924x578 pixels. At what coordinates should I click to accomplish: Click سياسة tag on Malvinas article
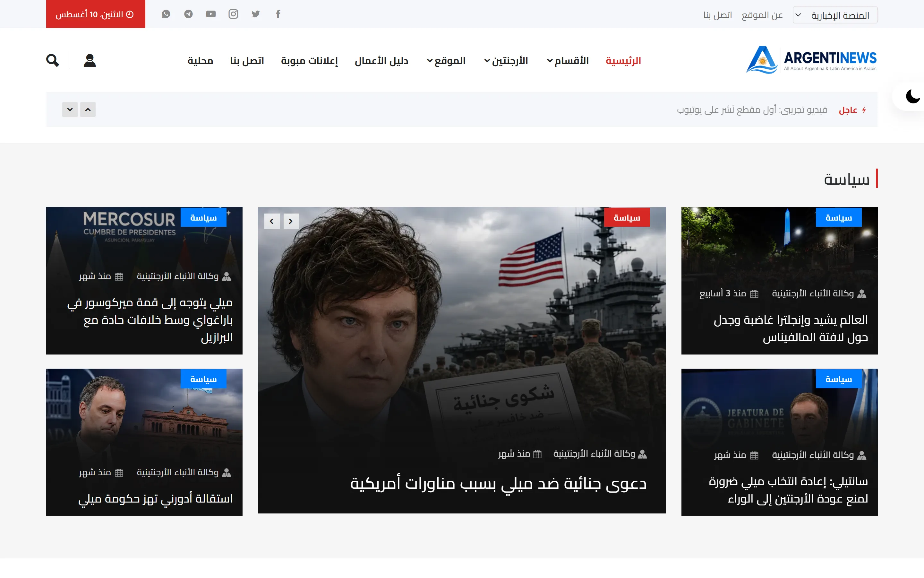(x=838, y=217)
